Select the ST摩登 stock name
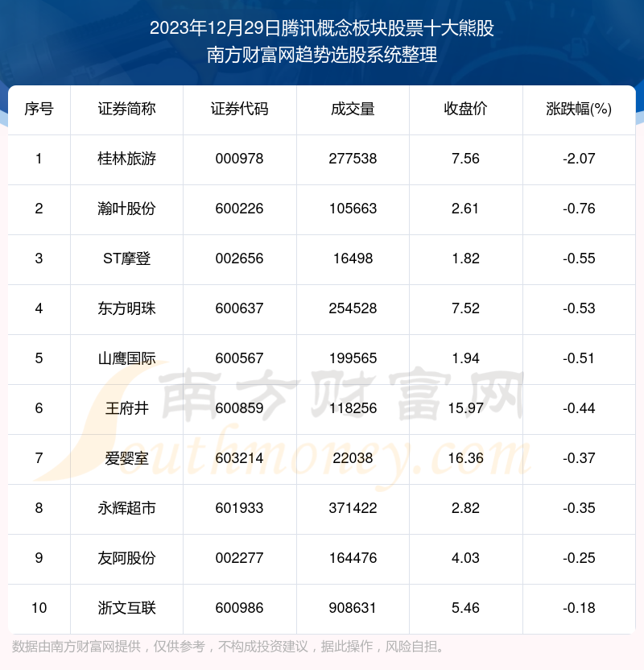This screenshot has height=670, width=644. (126, 258)
